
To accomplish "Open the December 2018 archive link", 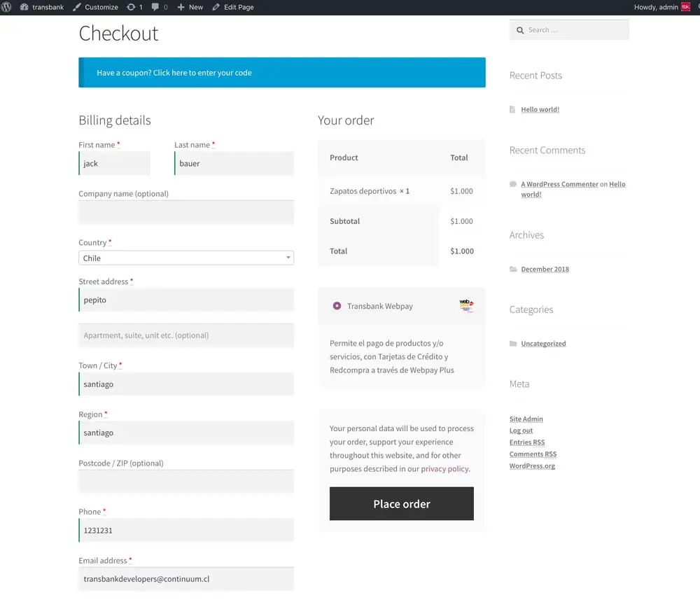I will pos(545,269).
